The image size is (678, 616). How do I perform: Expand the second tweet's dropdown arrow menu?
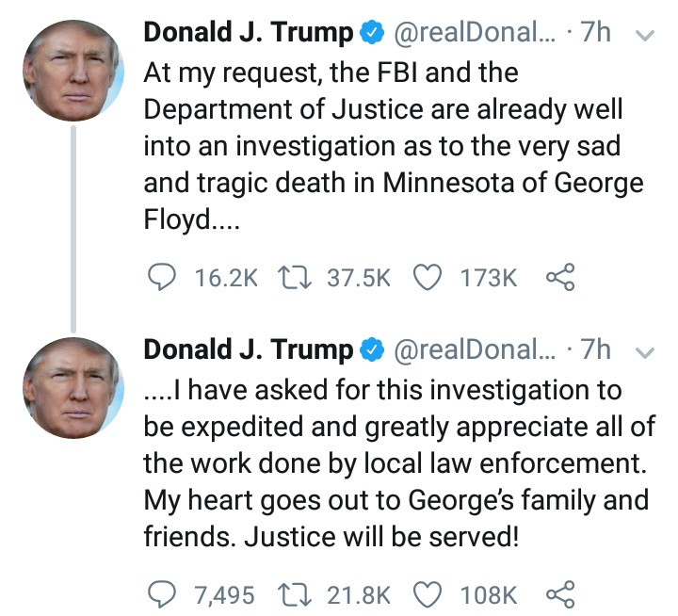[645, 352]
